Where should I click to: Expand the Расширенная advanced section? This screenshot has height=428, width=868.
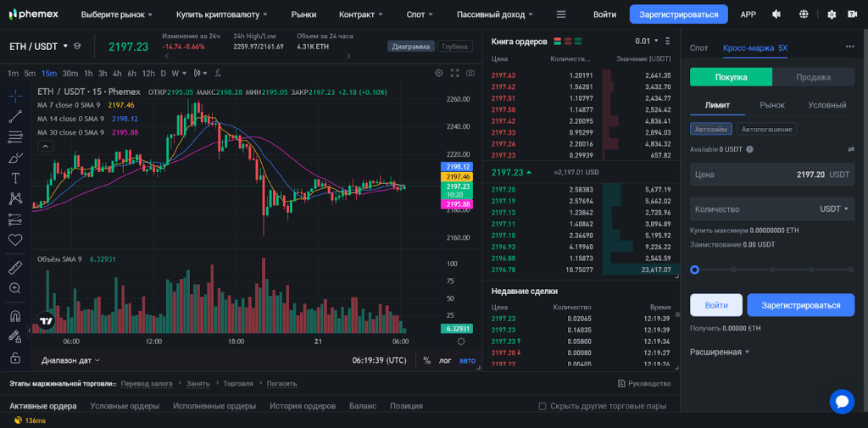pyautogui.click(x=720, y=352)
